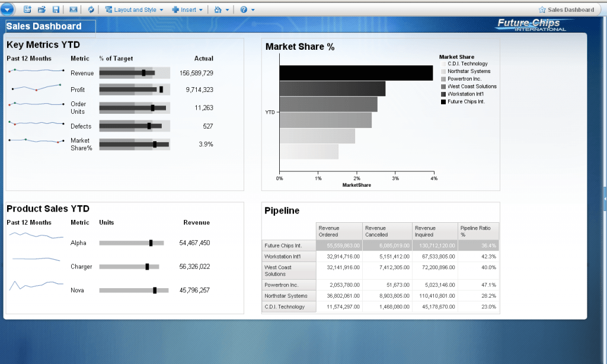Click the Email envelope icon
607x364 pixels.
click(x=73, y=9)
